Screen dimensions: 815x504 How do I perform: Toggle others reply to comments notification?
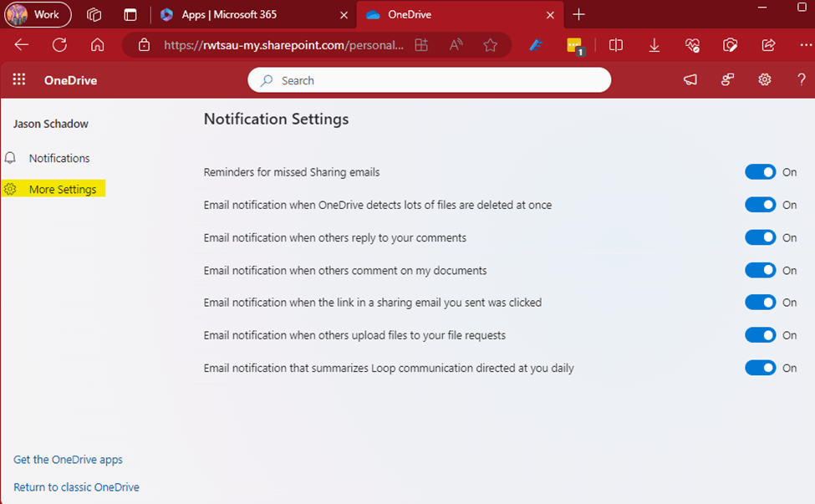tap(761, 237)
